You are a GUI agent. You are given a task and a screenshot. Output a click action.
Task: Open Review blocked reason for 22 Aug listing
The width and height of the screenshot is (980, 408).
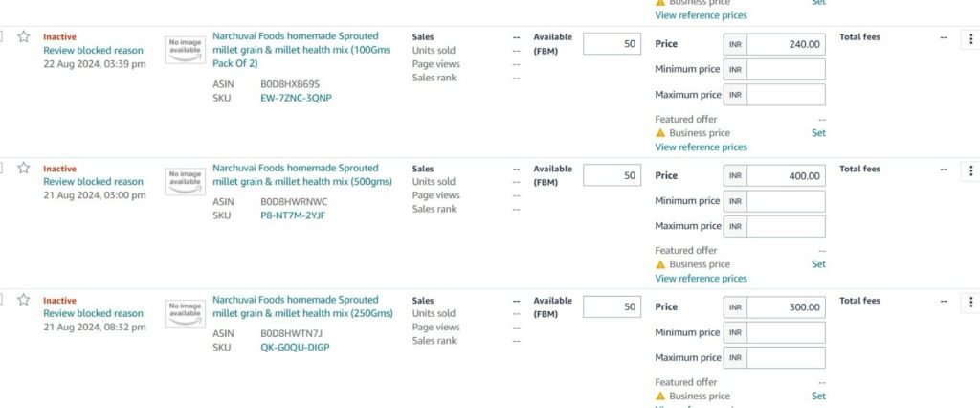pos(93,50)
